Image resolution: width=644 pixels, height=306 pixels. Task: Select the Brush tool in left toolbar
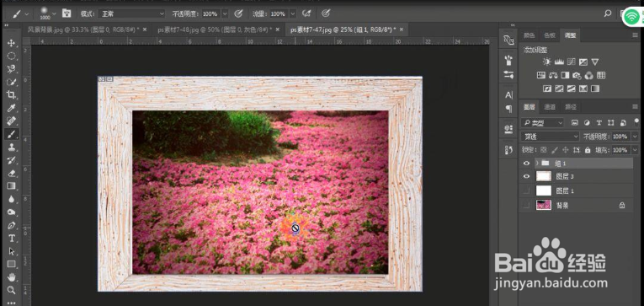pos(12,134)
